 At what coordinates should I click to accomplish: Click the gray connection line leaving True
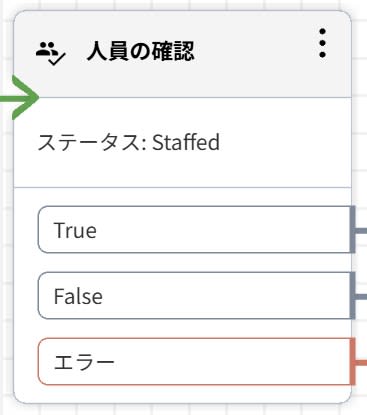click(361, 230)
